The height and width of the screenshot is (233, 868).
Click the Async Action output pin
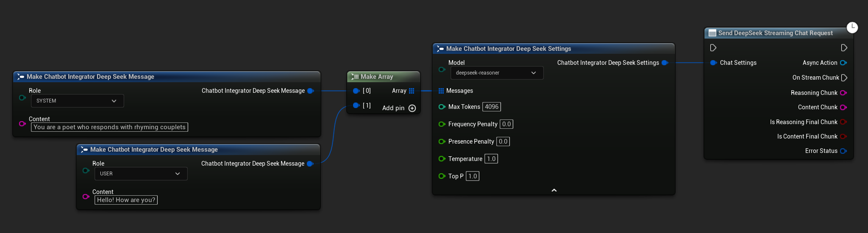point(843,63)
